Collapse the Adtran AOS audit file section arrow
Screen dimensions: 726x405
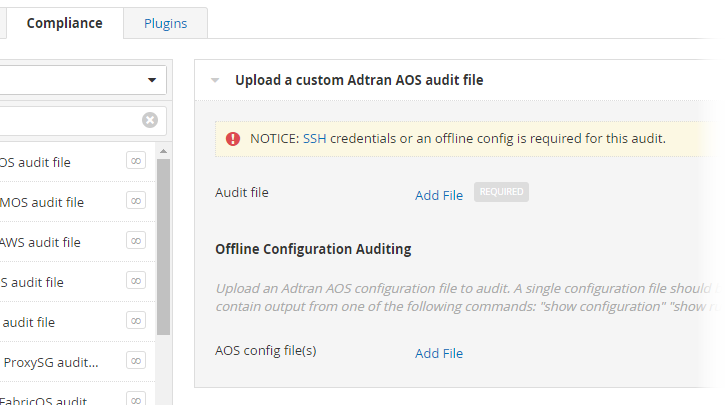click(215, 81)
